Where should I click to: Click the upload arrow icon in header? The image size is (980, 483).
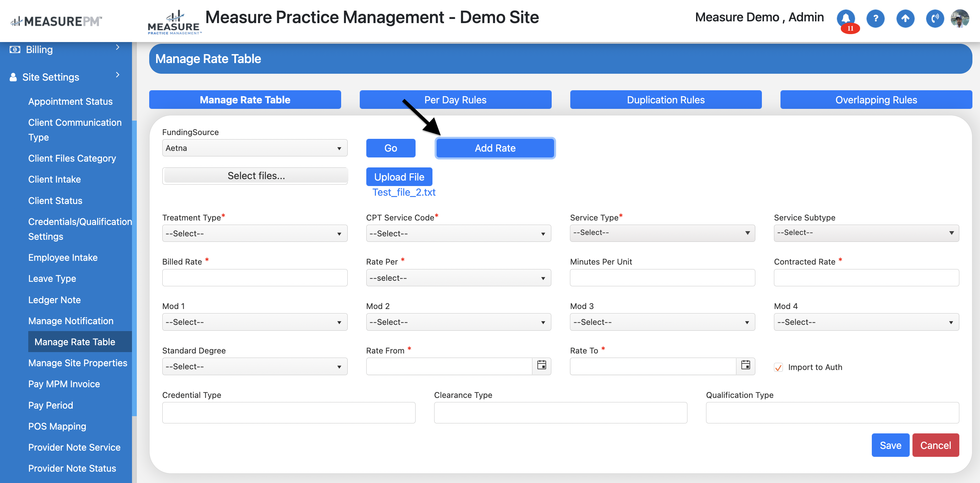(x=905, y=18)
